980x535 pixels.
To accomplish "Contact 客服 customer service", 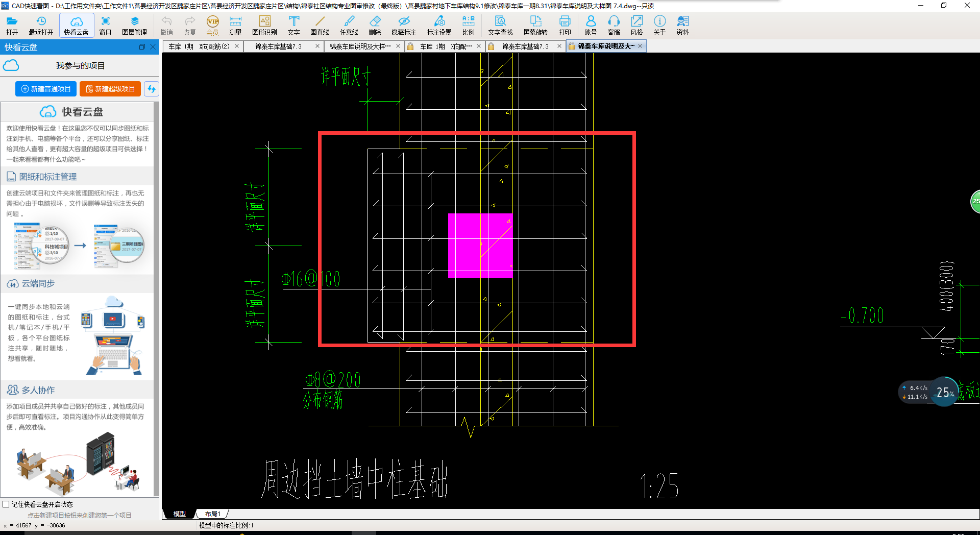I will (x=614, y=25).
